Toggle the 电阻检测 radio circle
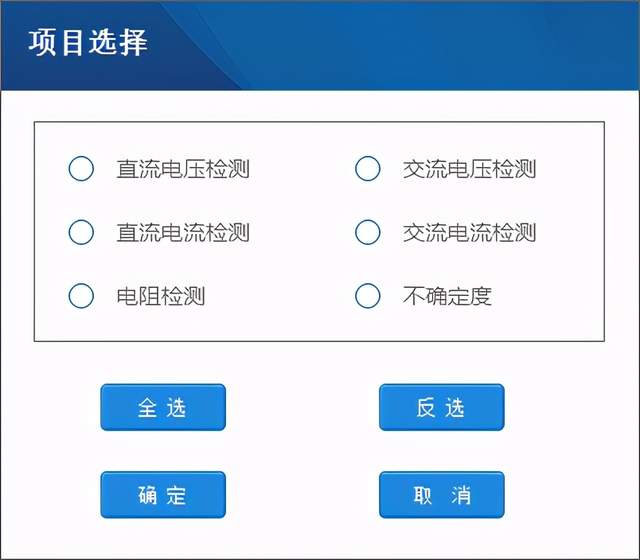Screen dimensions: 640x560 81,296
